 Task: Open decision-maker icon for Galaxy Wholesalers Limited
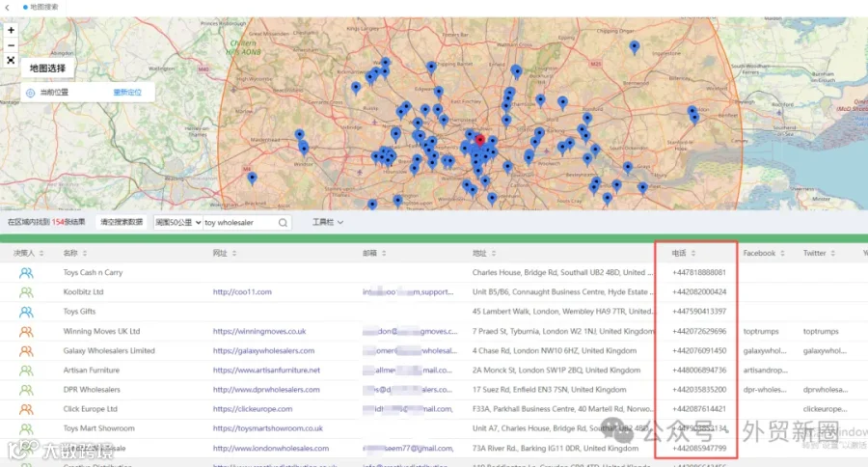(x=26, y=350)
